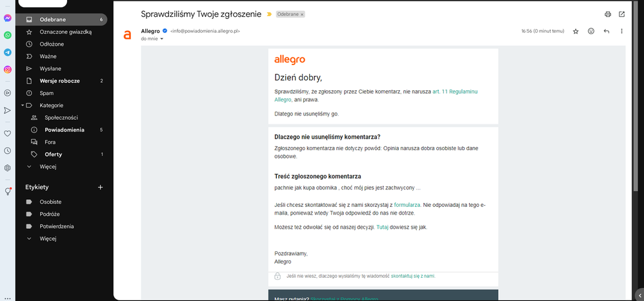Show side panel with bottom-right chevron

pyautogui.click(x=639, y=295)
